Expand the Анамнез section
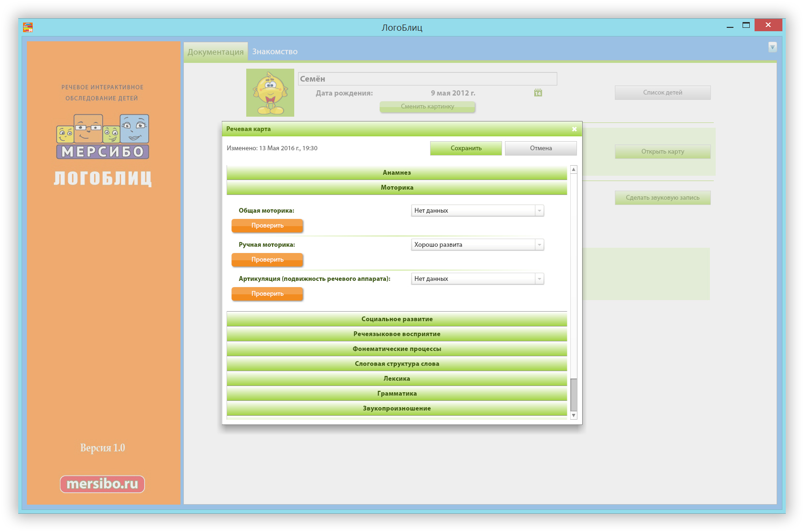The width and height of the screenshot is (804, 532). (396, 173)
